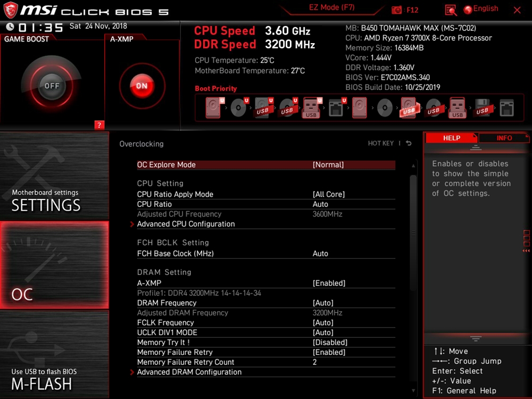Toggle the GAME BOOST knob

pos(52,86)
